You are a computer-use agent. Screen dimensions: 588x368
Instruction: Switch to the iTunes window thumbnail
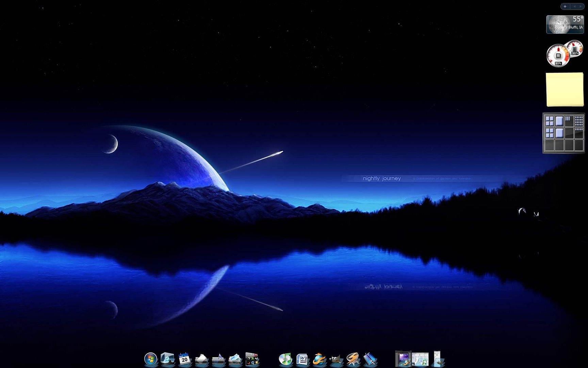pyautogui.click(x=420, y=359)
